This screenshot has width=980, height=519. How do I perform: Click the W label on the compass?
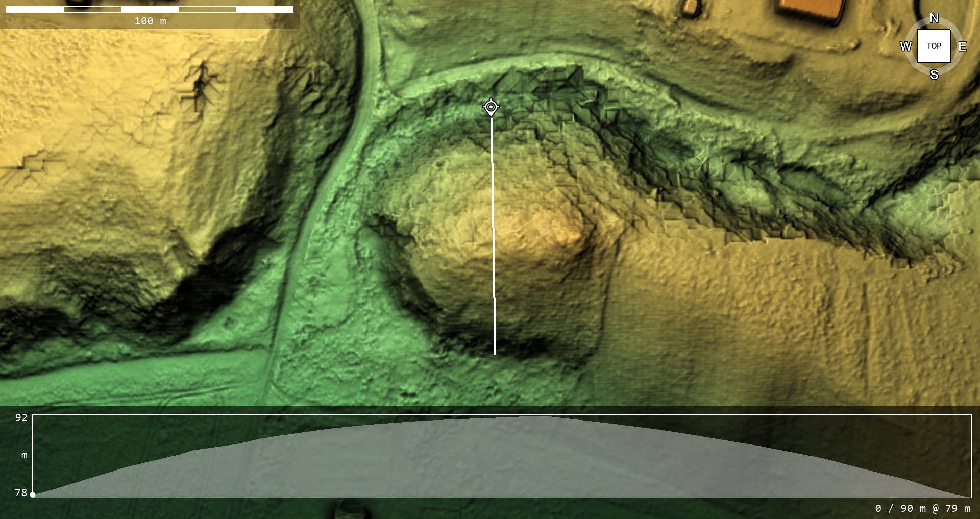pyautogui.click(x=905, y=46)
